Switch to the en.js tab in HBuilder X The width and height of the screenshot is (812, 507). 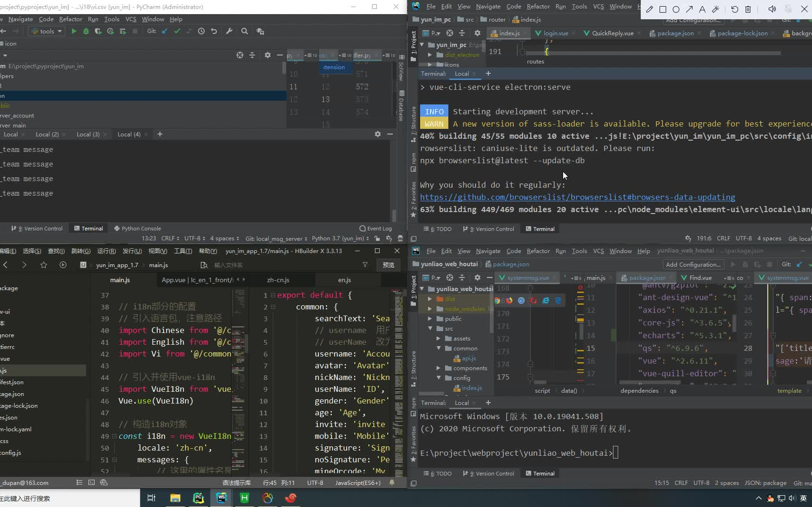345,280
